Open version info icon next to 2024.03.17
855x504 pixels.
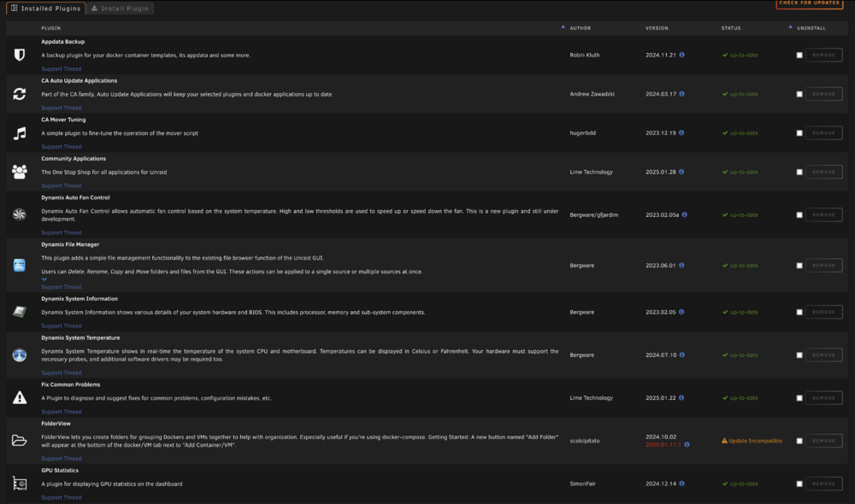681,94
